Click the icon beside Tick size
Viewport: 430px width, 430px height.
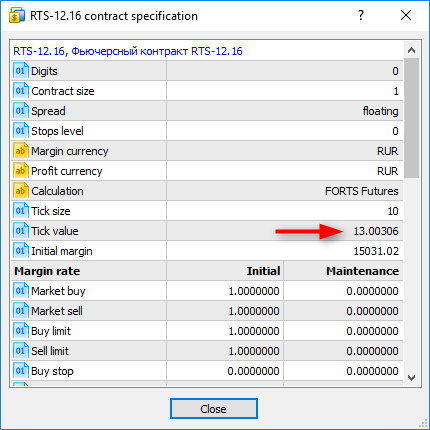point(21,211)
